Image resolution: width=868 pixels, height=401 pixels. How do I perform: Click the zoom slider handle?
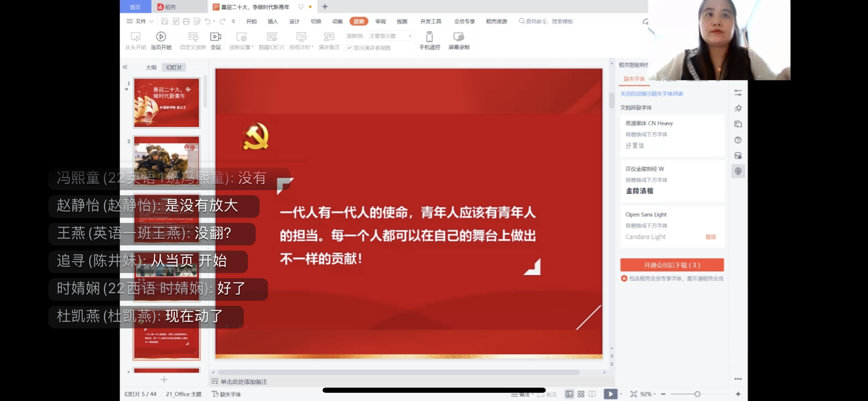pos(697,394)
